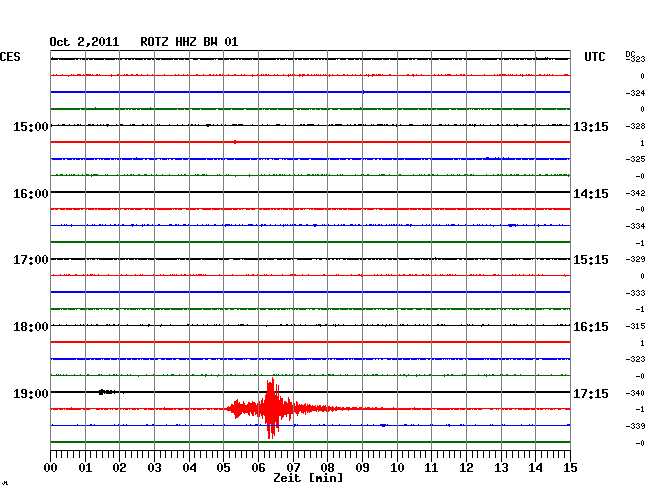Image resolution: width=650 pixels, height=494 pixels.
Task: Click the '13:15' UTC time label
Action: (x=591, y=127)
